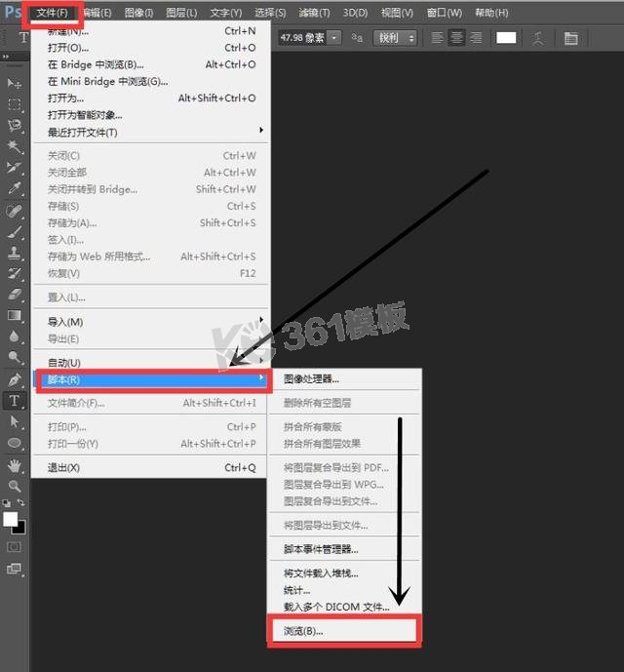
Task: Change screen mode icon
Action: (x=15, y=570)
